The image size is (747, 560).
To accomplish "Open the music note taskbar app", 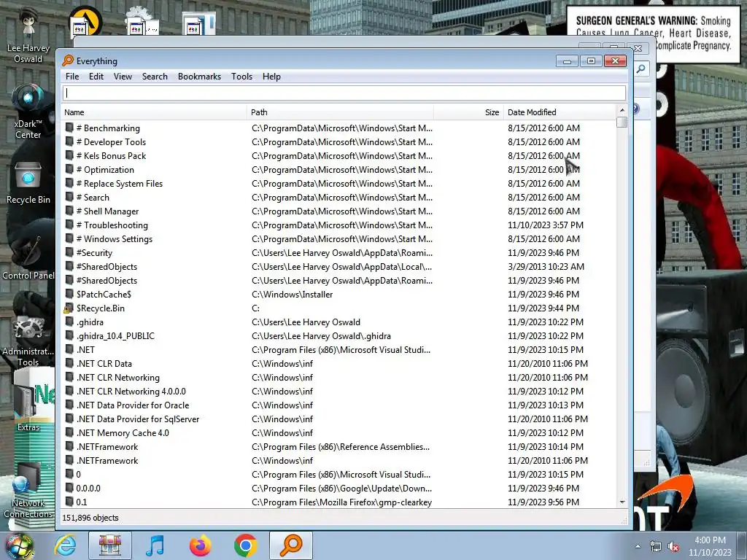I will [x=155, y=545].
